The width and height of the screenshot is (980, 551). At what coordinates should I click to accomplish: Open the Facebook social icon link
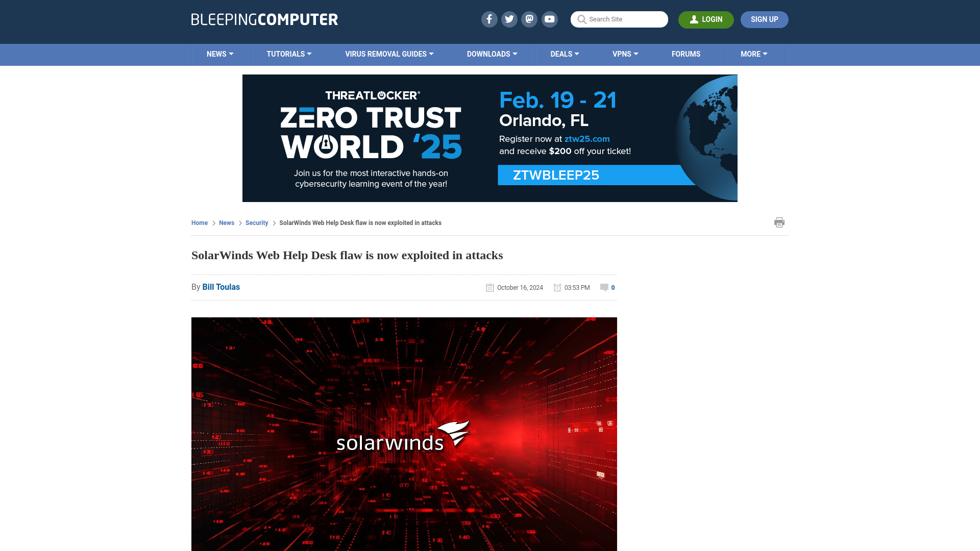tap(489, 19)
